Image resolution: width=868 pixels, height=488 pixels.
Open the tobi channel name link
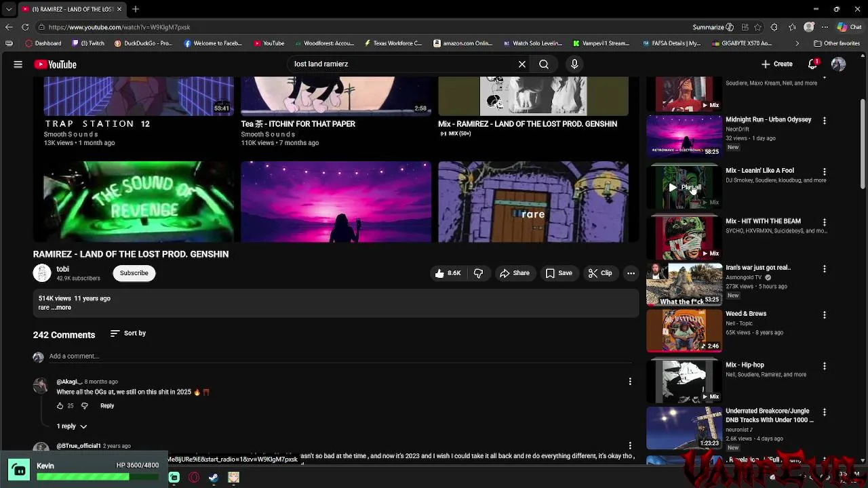(x=63, y=269)
